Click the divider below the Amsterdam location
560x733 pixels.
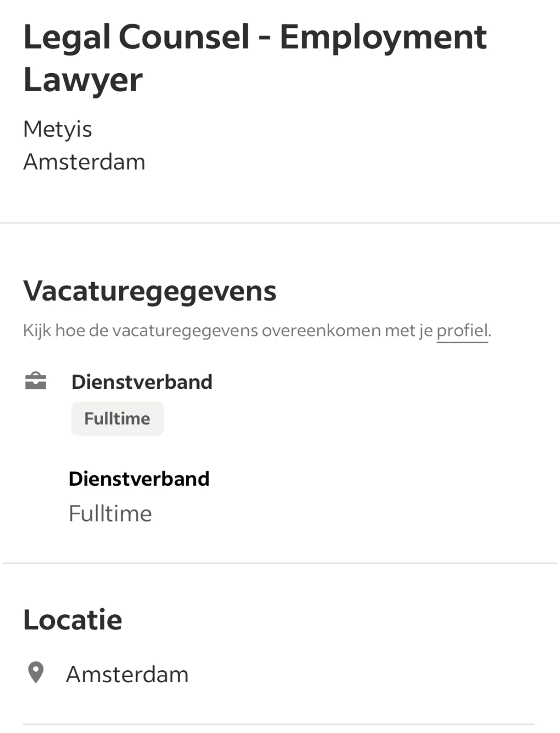(x=278, y=724)
